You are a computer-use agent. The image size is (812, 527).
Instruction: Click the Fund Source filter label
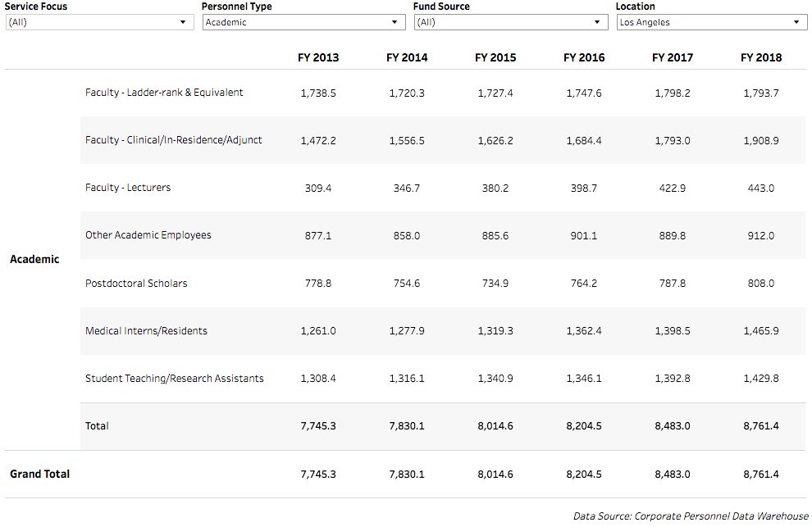click(x=441, y=7)
